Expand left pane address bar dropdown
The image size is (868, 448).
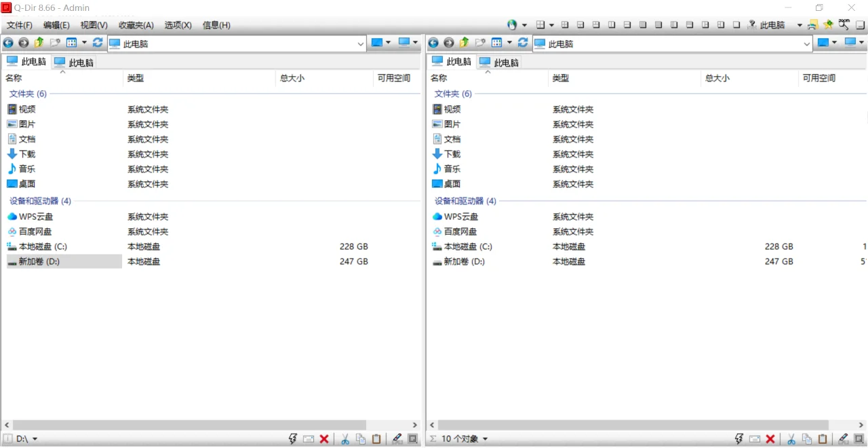360,43
